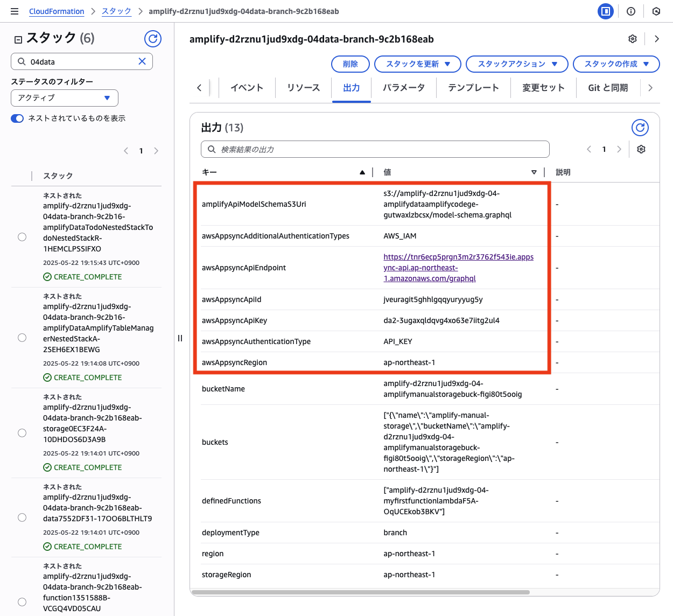Open the スタックアクション dropdown
The image size is (673, 616).
pyautogui.click(x=517, y=64)
